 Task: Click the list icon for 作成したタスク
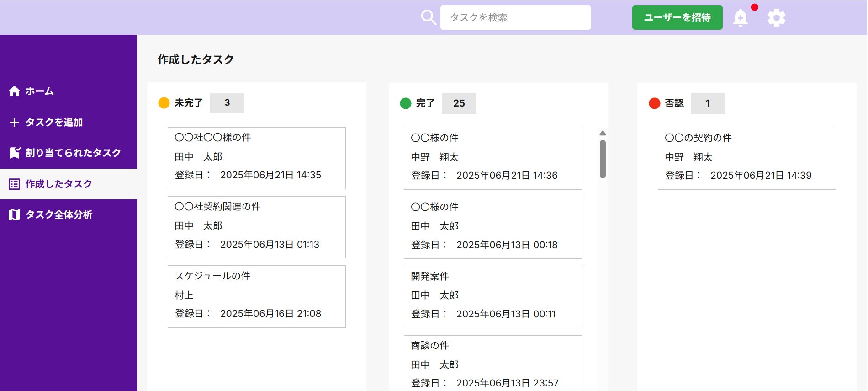(x=14, y=184)
